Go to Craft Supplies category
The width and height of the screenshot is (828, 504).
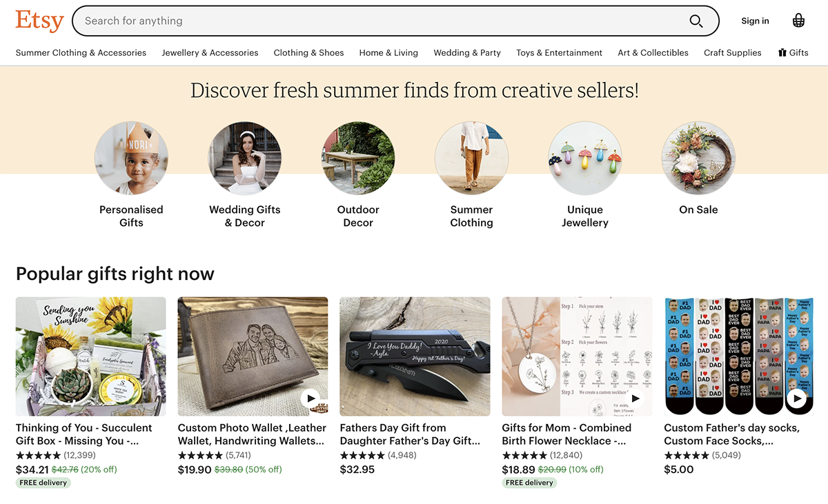pyautogui.click(x=732, y=52)
